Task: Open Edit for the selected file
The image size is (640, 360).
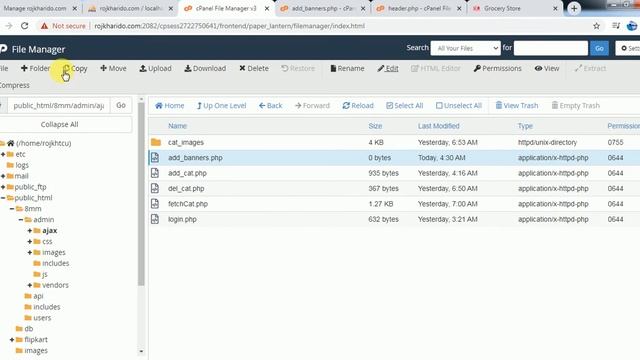Action: [x=388, y=68]
